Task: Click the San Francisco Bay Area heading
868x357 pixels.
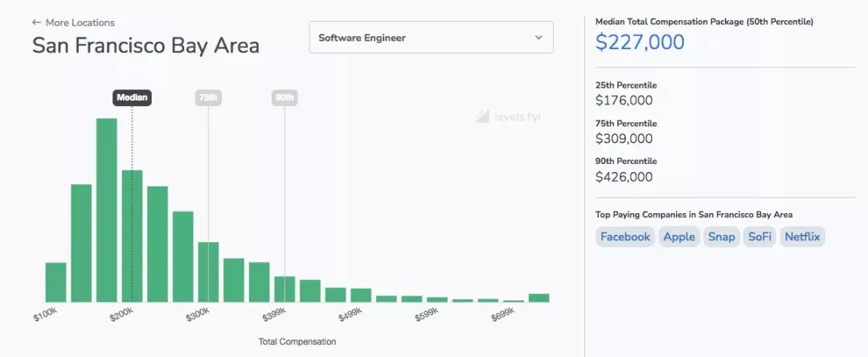Action: pos(145,45)
